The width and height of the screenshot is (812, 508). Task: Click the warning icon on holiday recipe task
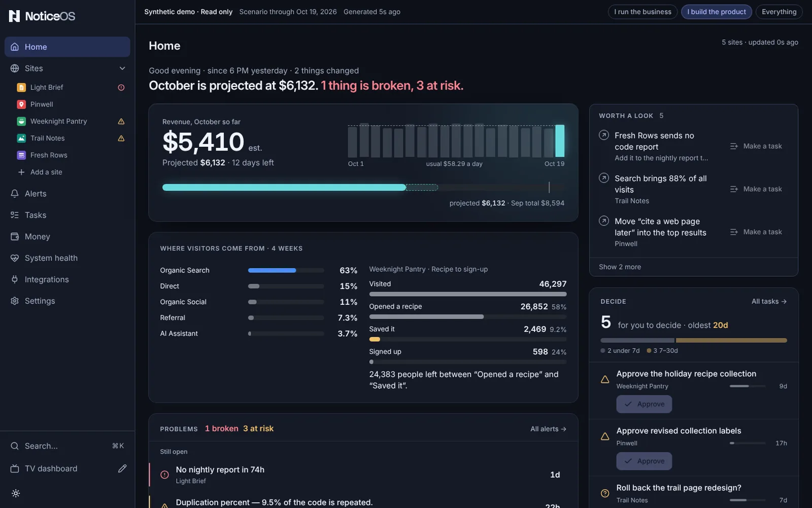coord(605,379)
